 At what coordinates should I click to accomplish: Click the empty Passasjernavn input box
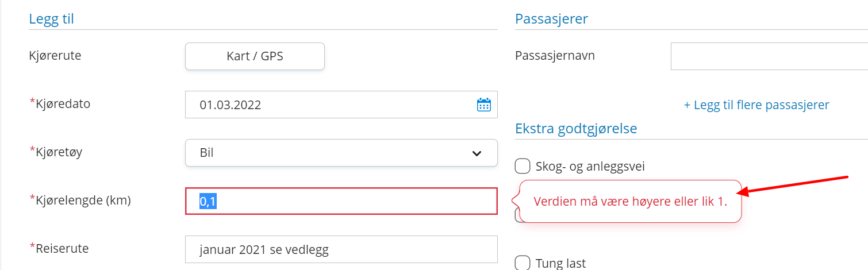[x=769, y=56]
